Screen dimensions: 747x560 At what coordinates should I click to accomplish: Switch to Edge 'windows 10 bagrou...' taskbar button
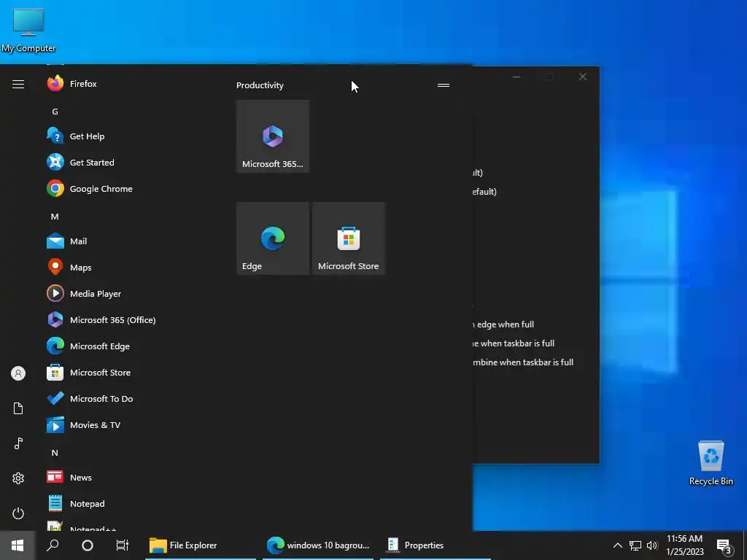(x=318, y=545)
